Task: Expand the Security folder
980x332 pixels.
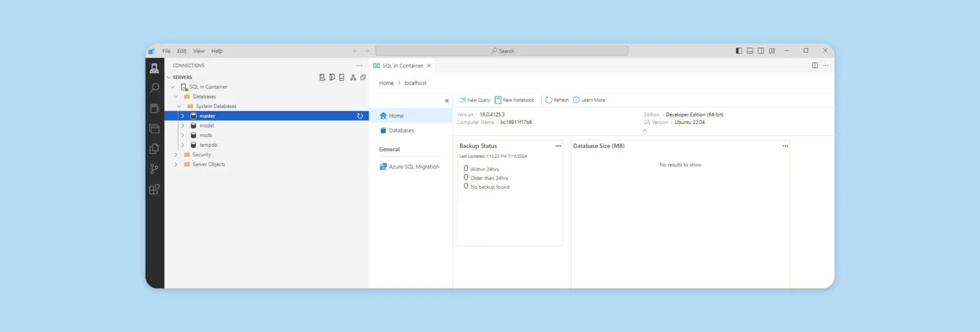Action: tap(176, 155)
